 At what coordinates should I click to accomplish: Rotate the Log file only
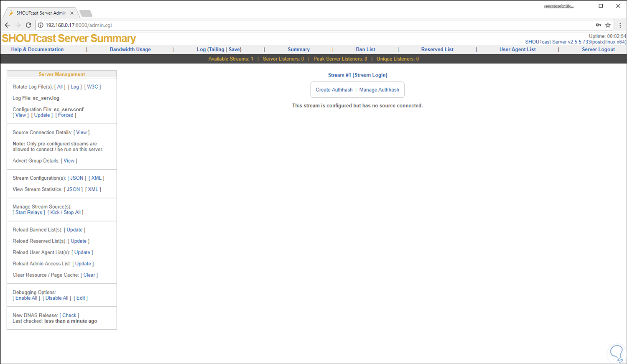(75, 87)
